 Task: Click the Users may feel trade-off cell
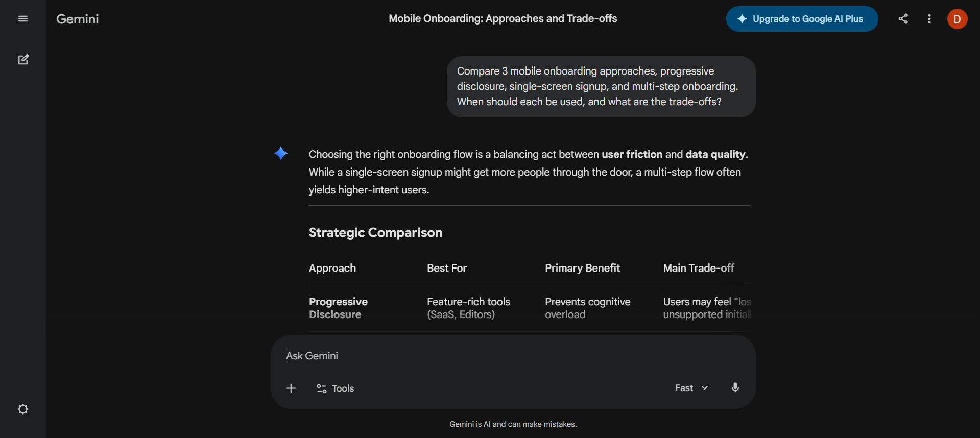point(707,308)
